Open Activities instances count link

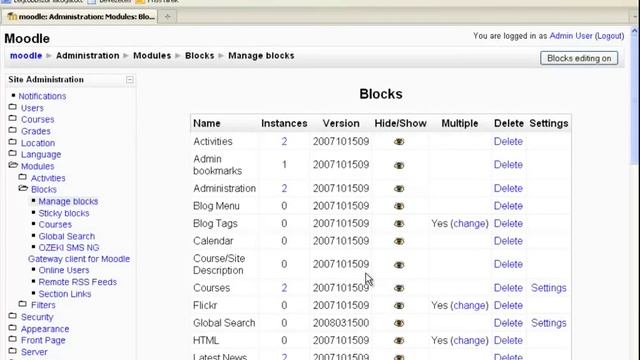tap(284, 142)
